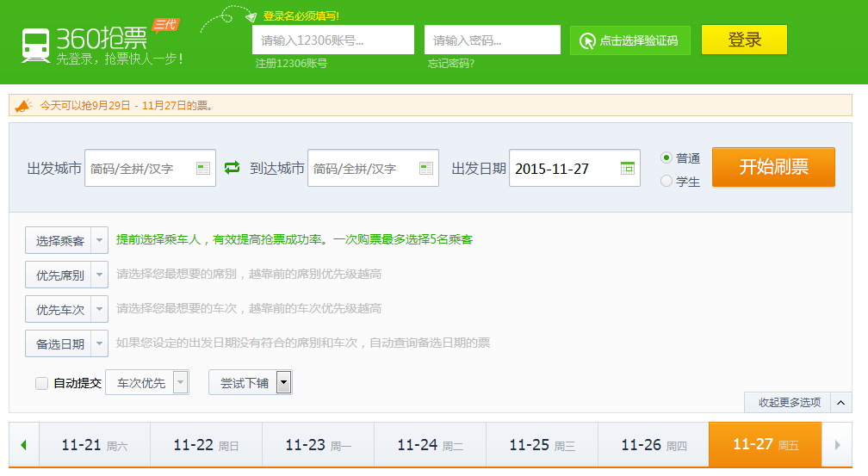Expand the 优先席别 dropdown arrow
868x476 pixels.
click(x=100, y=275)
